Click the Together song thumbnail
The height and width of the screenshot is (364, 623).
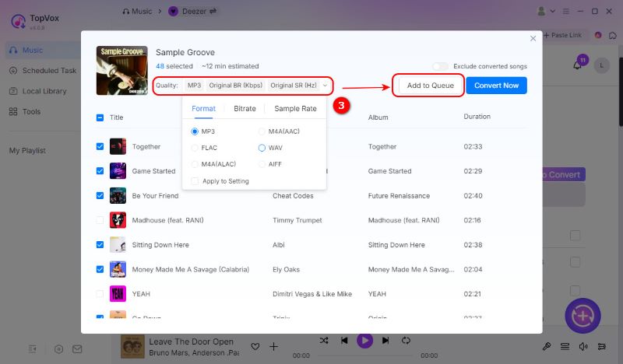[x=118, y=146]
